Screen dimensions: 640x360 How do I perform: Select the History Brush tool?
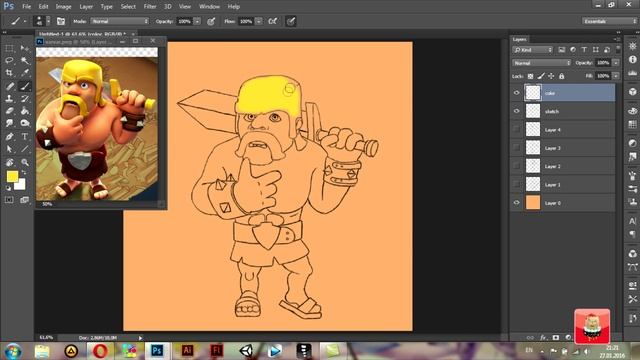[25, 98]
